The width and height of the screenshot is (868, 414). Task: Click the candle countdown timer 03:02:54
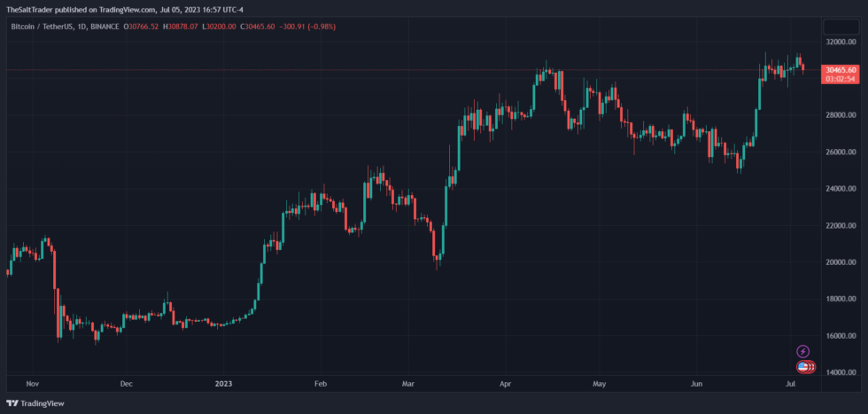click(x=840, y=79)
